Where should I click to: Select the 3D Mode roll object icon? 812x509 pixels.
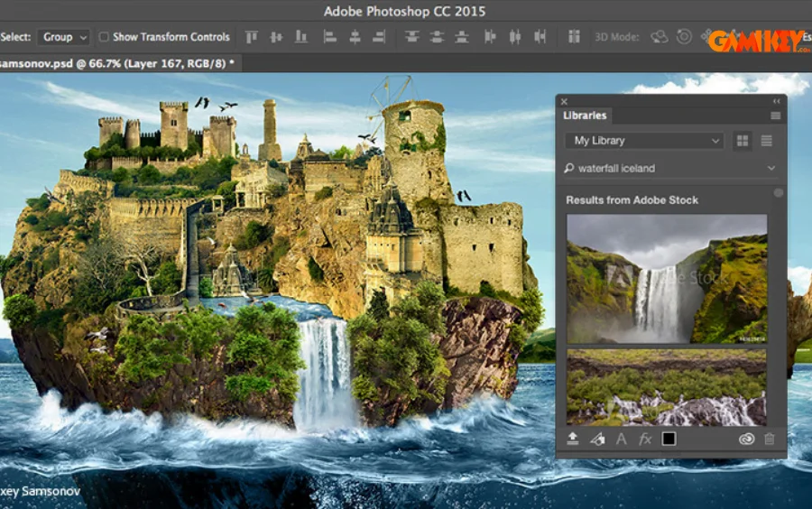tap(684, 37)
